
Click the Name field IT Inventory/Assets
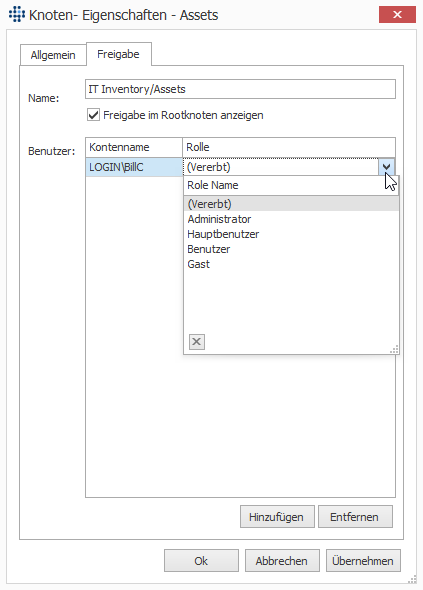[x=240, y=89]
